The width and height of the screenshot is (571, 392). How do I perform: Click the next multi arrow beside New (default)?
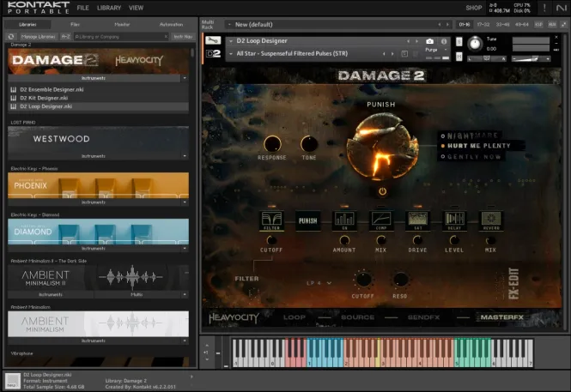pos(447,24)
